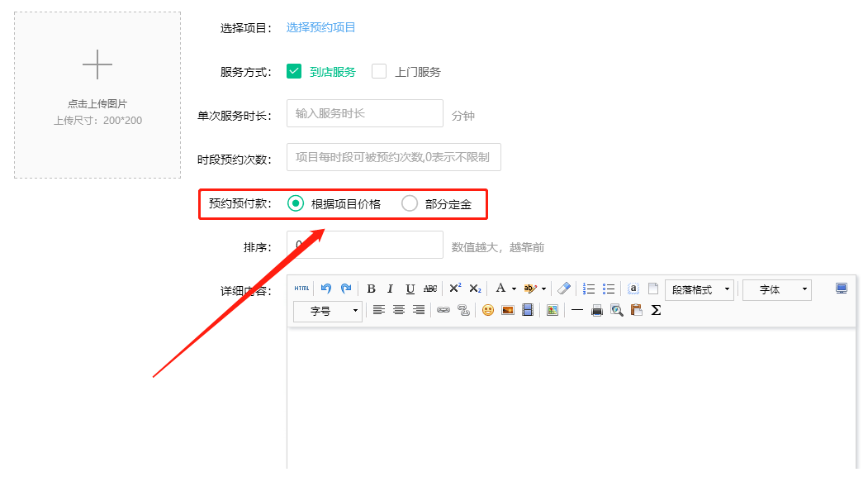This screenshot has width=868, height=477.
Task: Insert an emoji using the smiley face icon
Action: tap(486, 310)
